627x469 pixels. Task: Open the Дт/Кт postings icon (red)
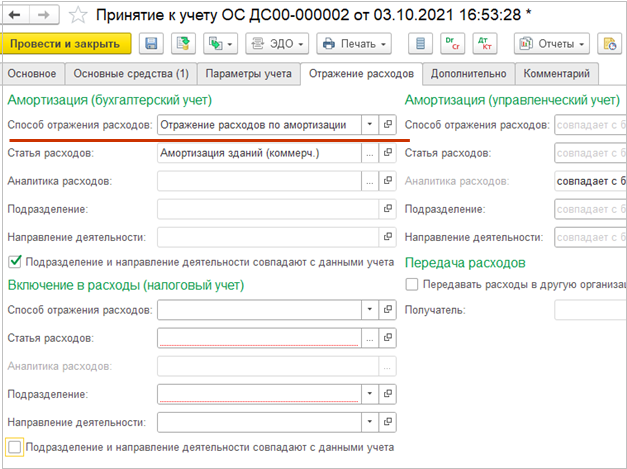485,44
